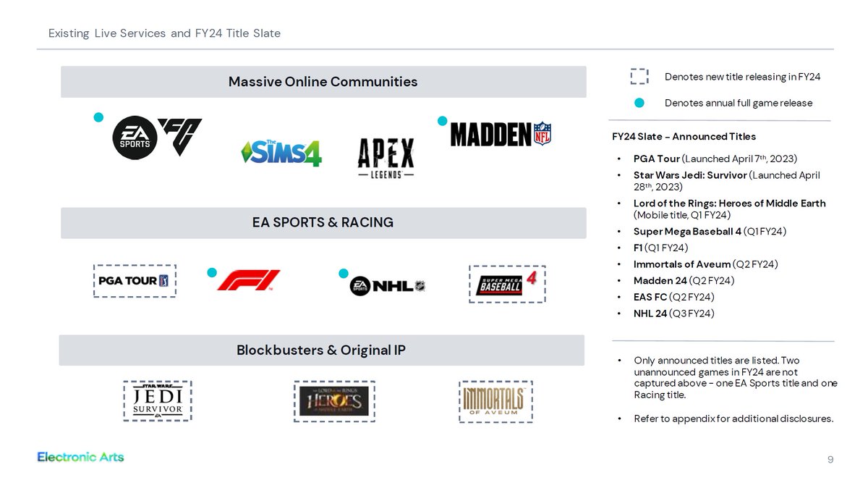Click the dashed-box legend symbol
Screen dimensions: 868x488
coord(639,77)
